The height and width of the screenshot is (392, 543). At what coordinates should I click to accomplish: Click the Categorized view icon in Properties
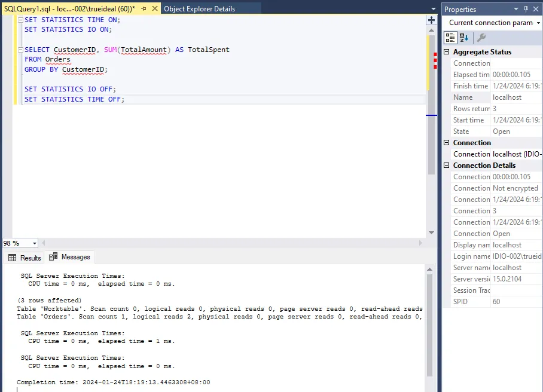(451, 38)
